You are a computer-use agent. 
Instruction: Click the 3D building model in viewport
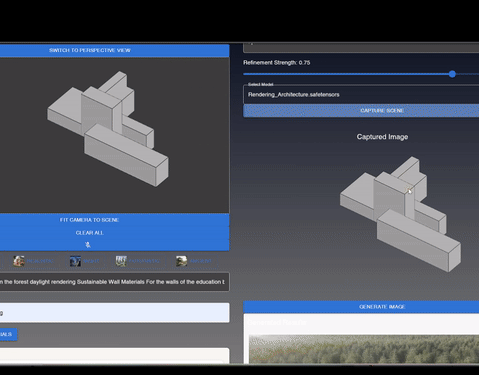(108, 129)
